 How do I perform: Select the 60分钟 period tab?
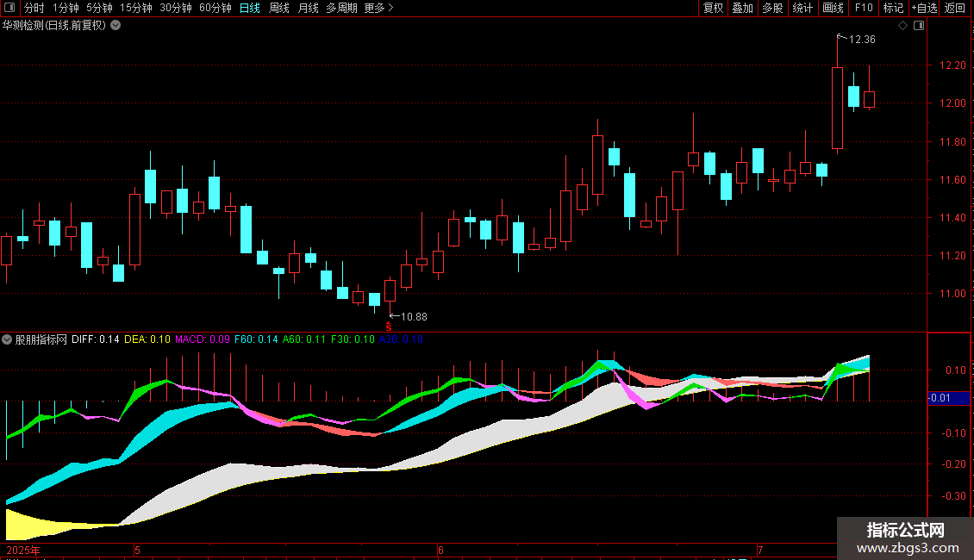click(215, 8)
